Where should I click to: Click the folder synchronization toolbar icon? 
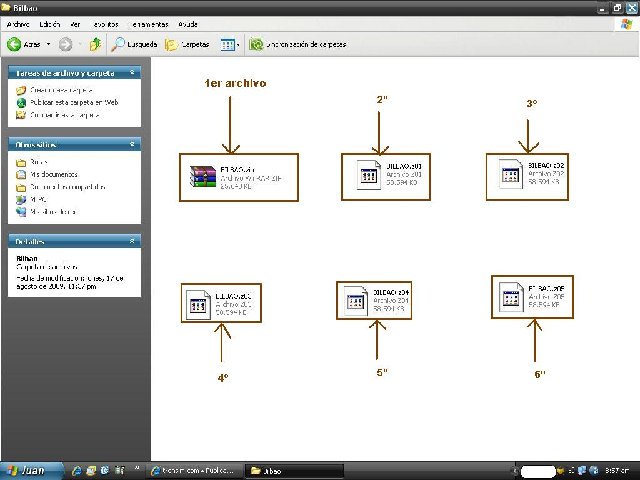click(x=257, y=45)
